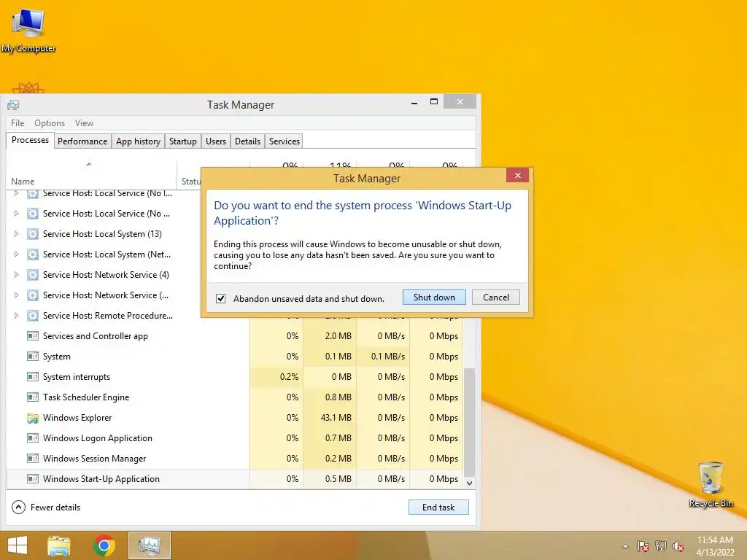Select Services and Controller app row
Image resolution: width=747 pixels, height=560 pixels.
[x=235, y=336]
